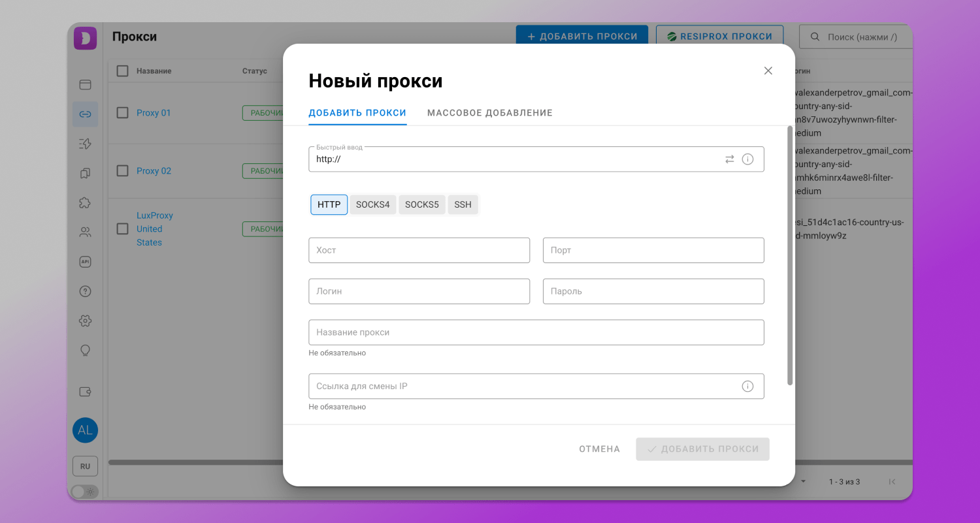Screen dimensions: 980x523
Task: Click the lightbulb ideas icon in sidebar
Action: point(85,351)
